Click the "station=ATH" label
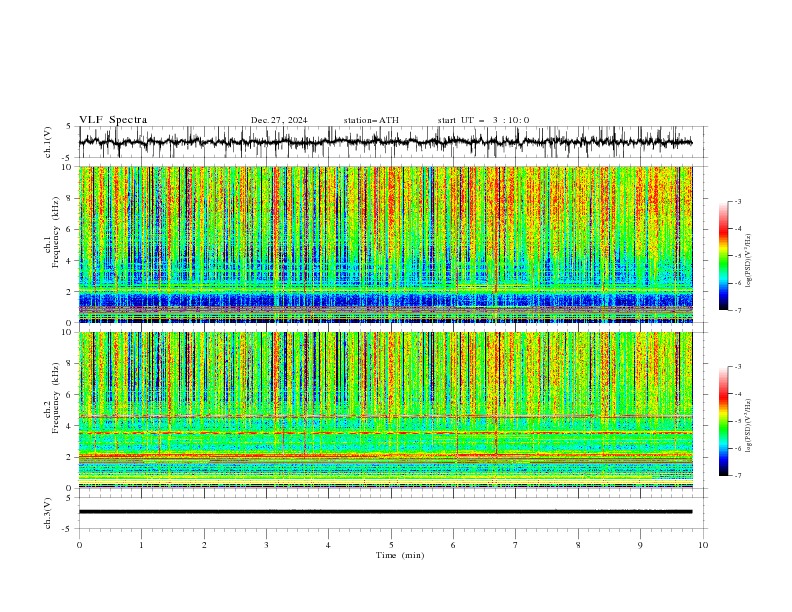Image resolution: width=792 pixels, height=612 pixels. (x=371, y=120)
